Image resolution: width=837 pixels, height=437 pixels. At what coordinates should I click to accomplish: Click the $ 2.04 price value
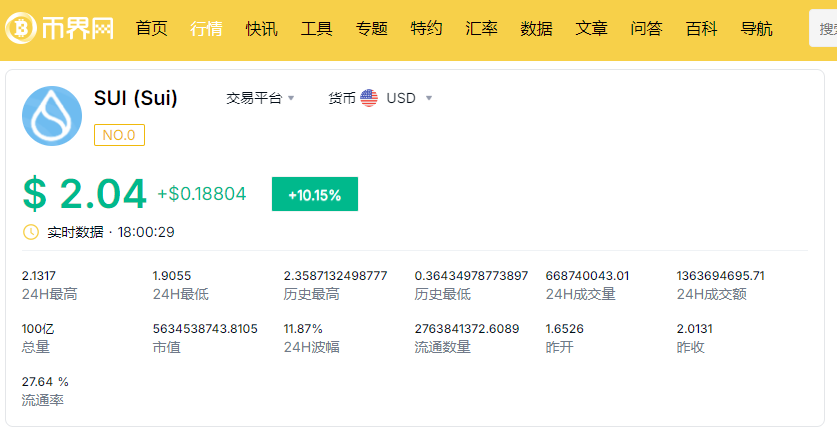click(x=85, y=194)
